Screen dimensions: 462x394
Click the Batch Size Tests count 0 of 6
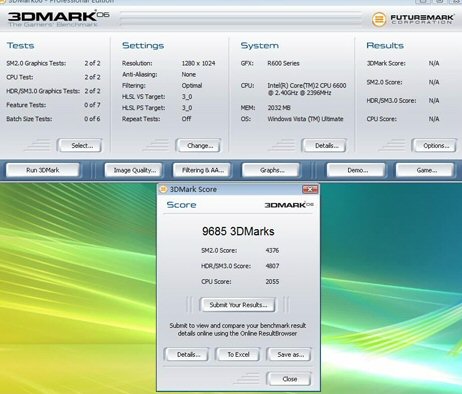92,119
